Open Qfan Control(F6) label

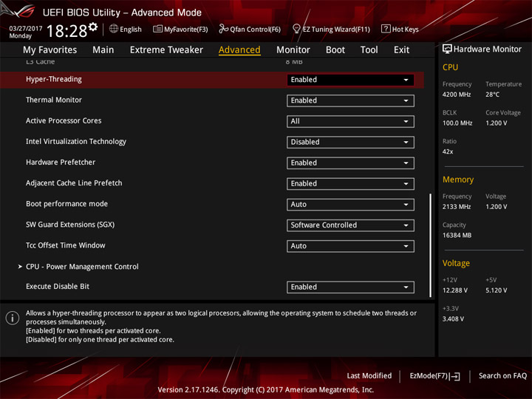tap(256, 30)
